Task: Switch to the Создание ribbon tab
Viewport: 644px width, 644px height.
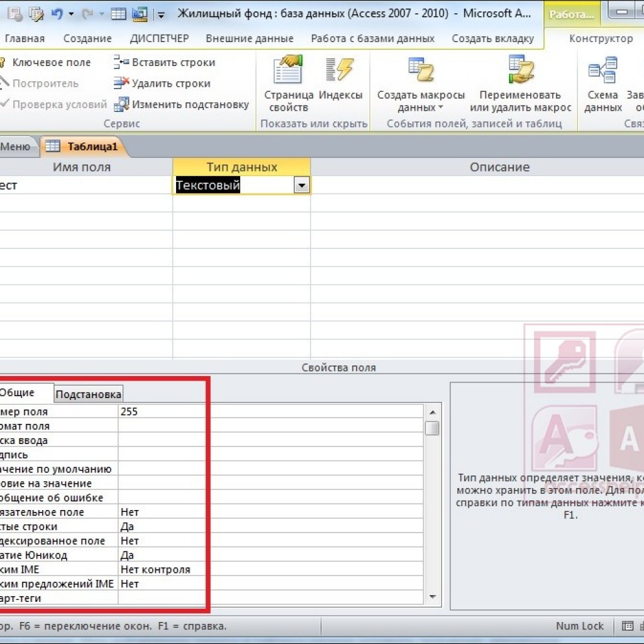Action: pyautogui.click(x=87, y=38)
